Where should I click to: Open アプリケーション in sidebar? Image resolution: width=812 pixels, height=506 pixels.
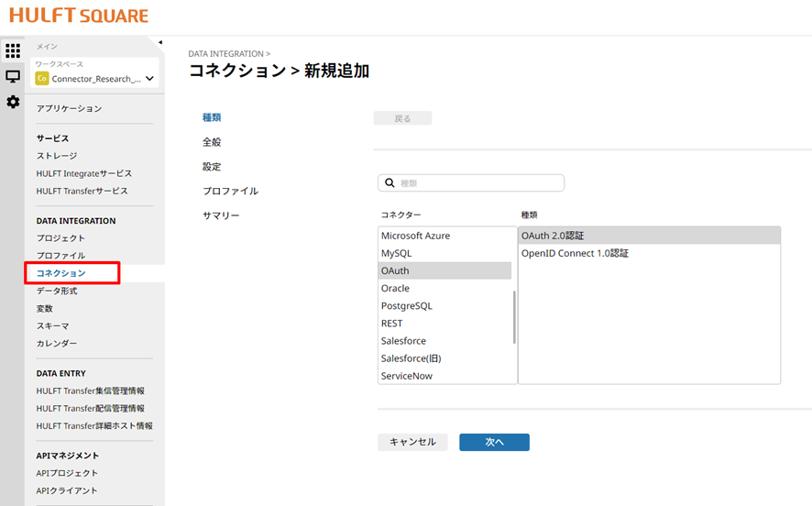pos(69,108)
